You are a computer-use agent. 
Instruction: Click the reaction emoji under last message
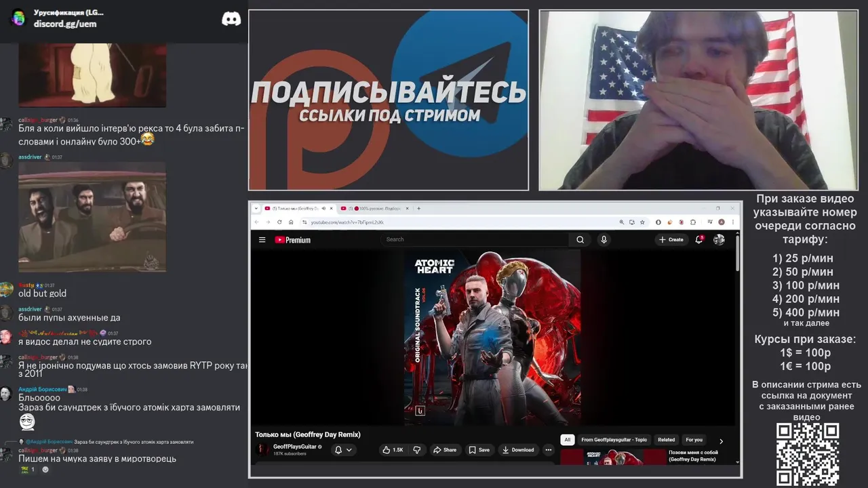click(27, 469)
